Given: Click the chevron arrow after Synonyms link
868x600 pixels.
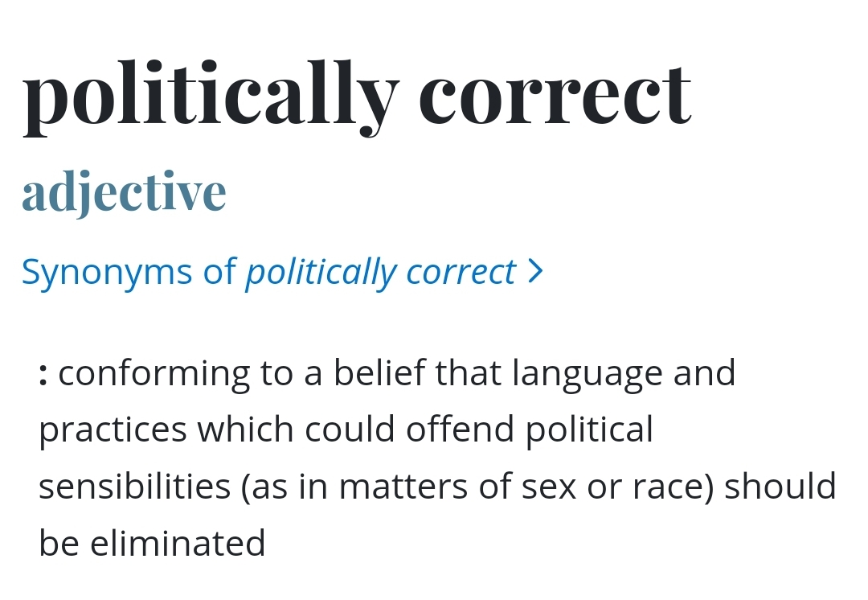Looking at the screenshot, I should pyautogui.click(x=535, y=272).
